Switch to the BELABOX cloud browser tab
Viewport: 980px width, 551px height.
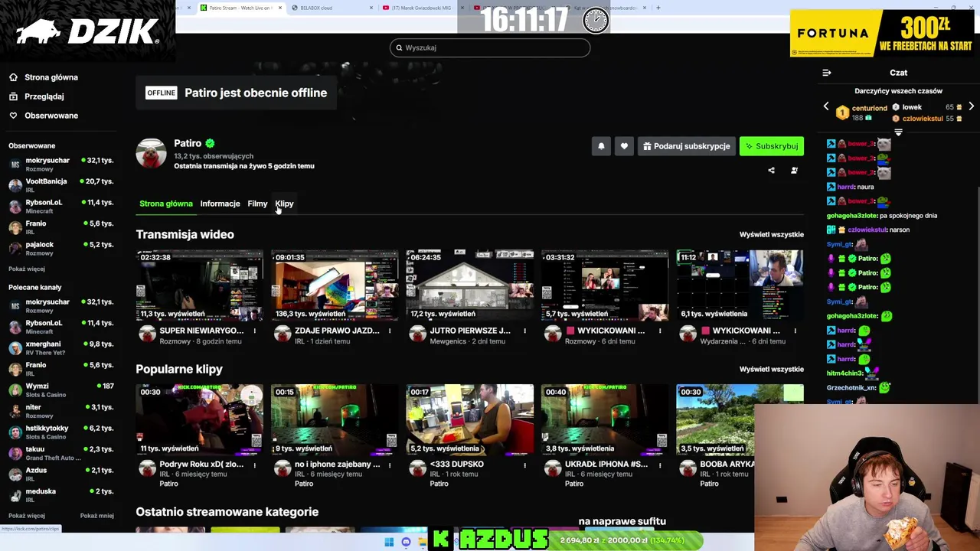pos(329,8)
